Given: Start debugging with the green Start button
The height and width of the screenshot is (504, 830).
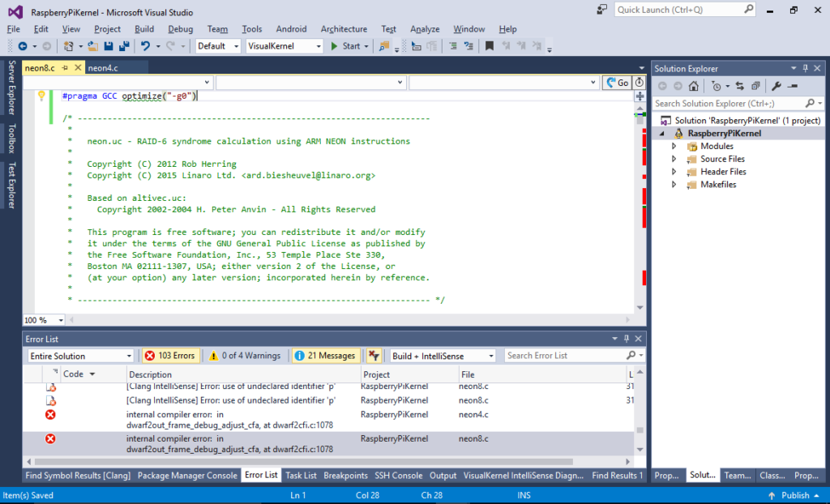Looking at the screenshot, I should [x=347, y=45].
